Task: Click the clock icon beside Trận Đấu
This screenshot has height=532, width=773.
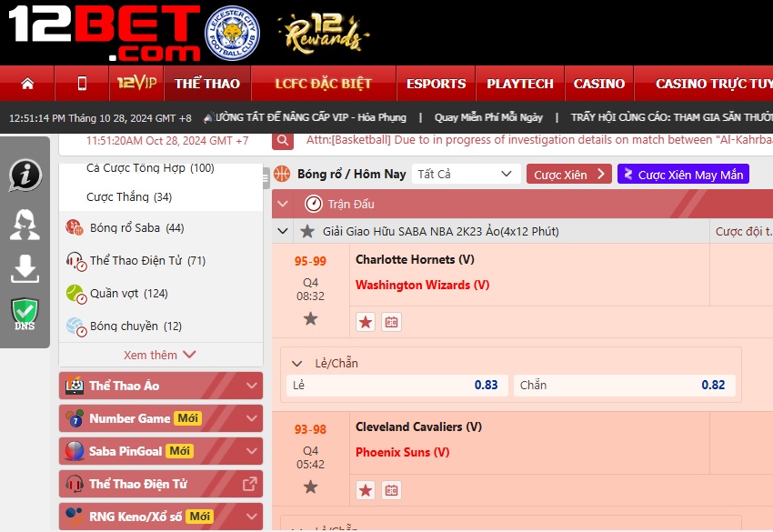Action: point(314,204)
